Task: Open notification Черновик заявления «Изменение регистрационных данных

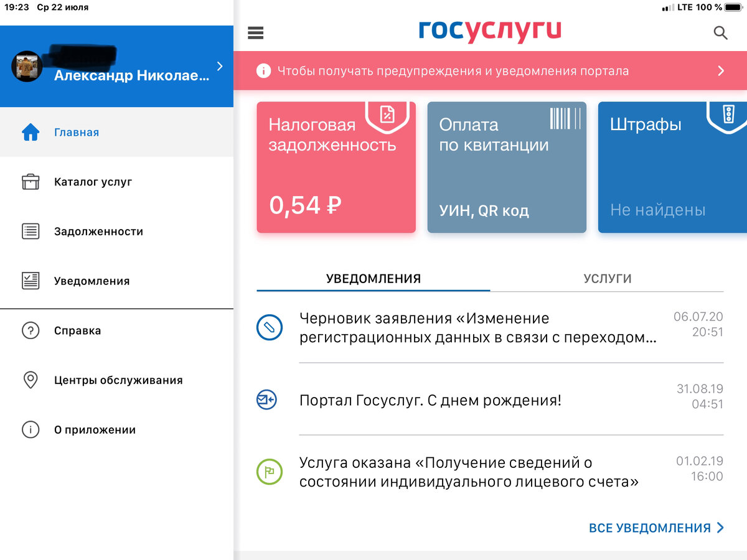Action: [x=490, y=328]
